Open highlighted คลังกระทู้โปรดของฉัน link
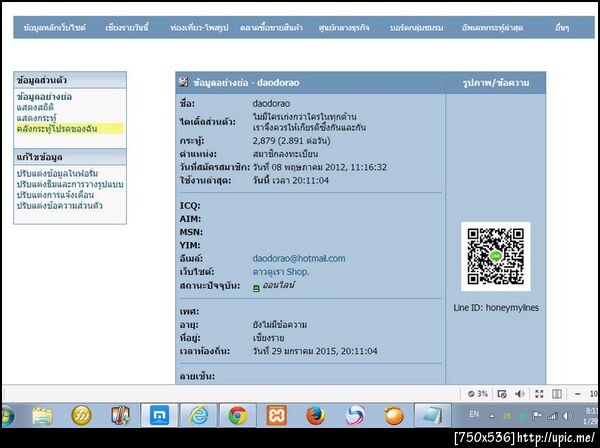Viewport: 600px width, 448px height. click(57, 129)
